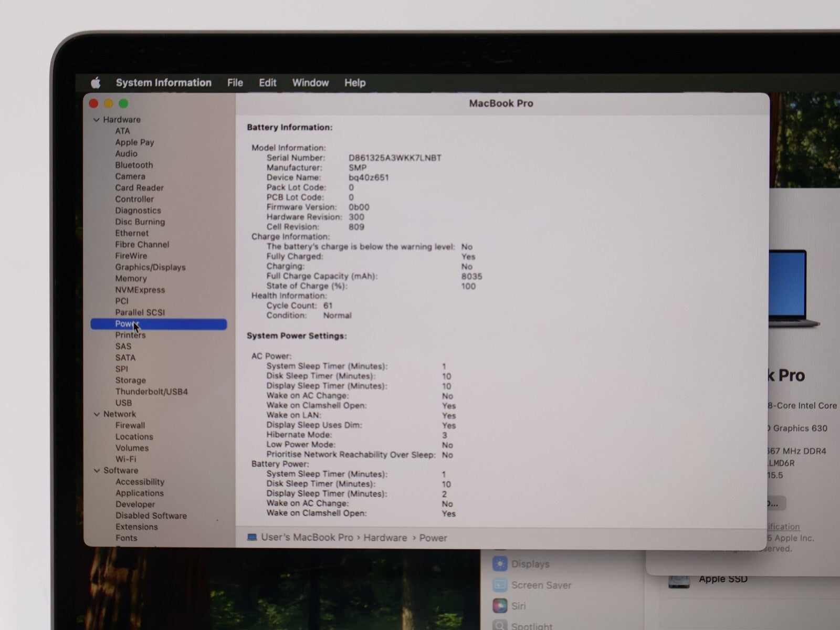This screenshot has width=840, height=630.
Task: Open the Window menu
Action: [310, 82]
